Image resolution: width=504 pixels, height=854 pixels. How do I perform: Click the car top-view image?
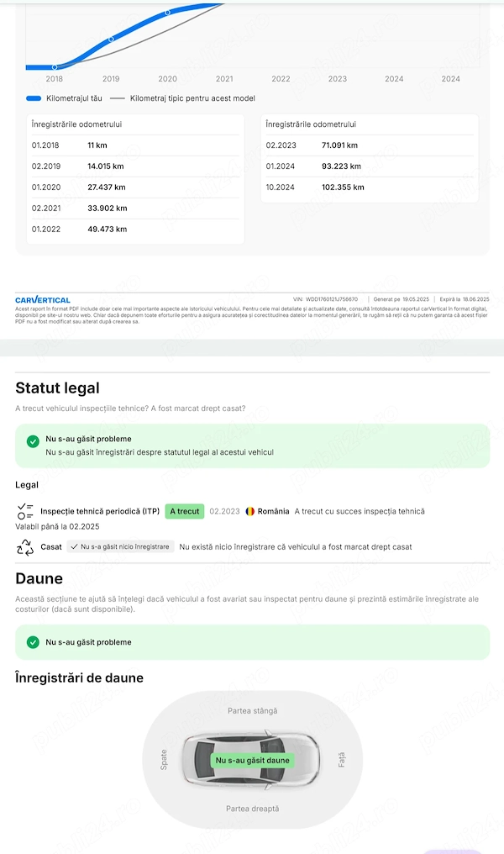tap(251, 760)
